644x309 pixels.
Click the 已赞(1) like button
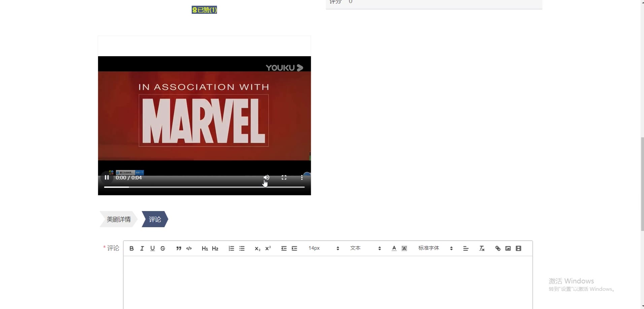[x=204, y=10]
